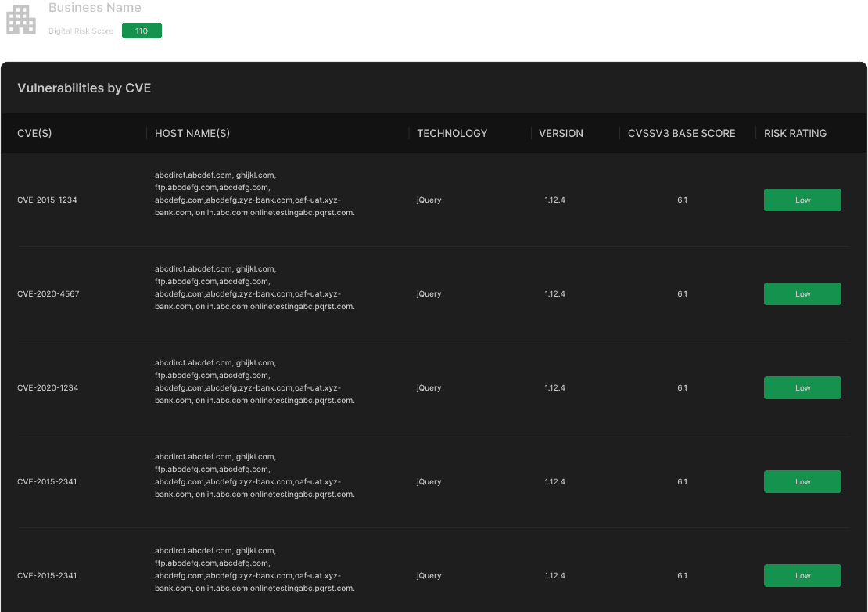The width and height of the screenshot is (868, 612).
Task: Click jQuery technology in CVE-2020-4567 row
Action: point(429,294)
